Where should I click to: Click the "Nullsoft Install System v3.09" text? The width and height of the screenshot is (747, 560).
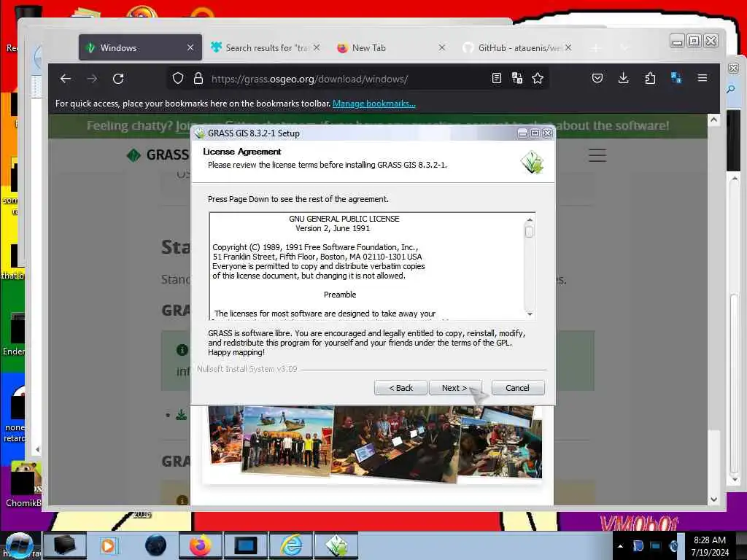[x=247, y=369]
